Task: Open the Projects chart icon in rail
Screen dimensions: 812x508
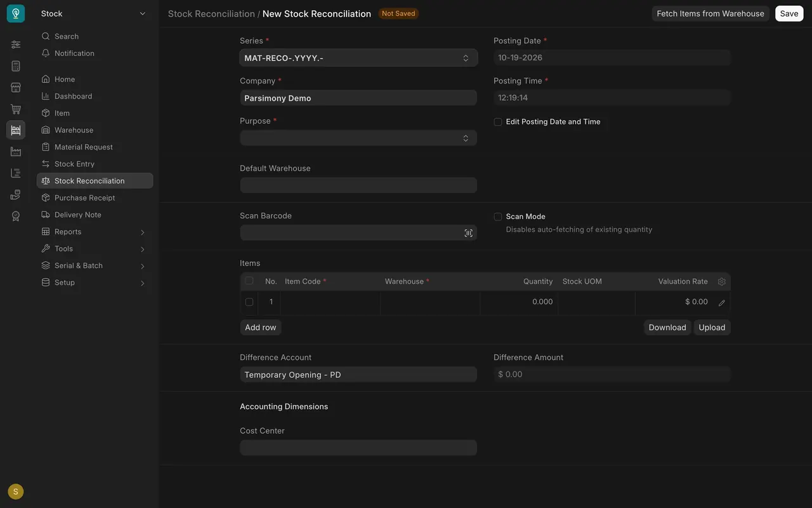Action: point(16,173)
